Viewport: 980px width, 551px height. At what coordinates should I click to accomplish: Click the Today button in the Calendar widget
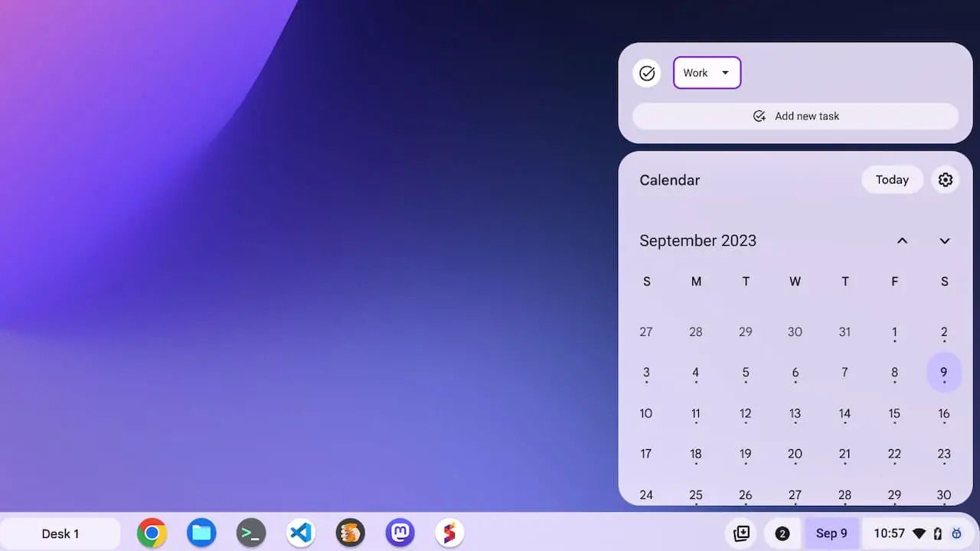tap(891, 179)
